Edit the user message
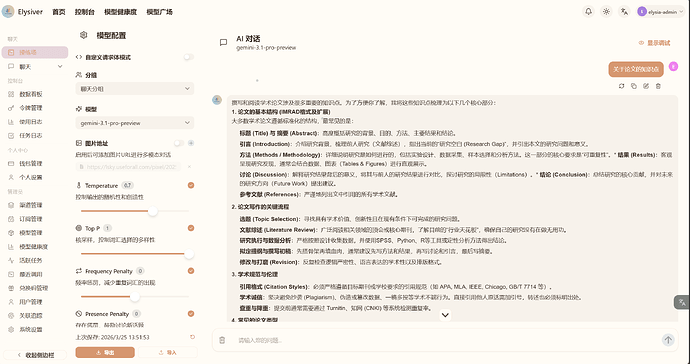 point(646,86)
